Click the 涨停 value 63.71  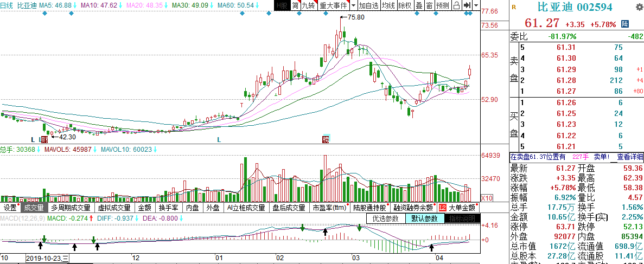click(565, 227)
